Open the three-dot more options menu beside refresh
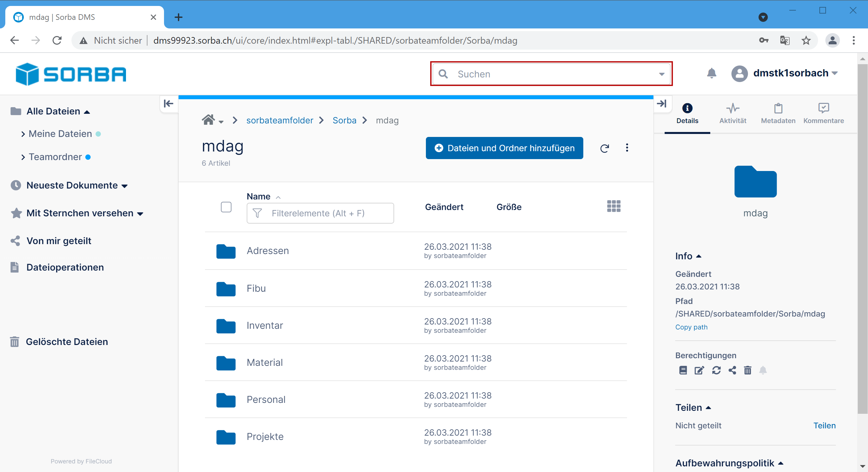Viewport: 868px width, 472px height. [627, 148]
